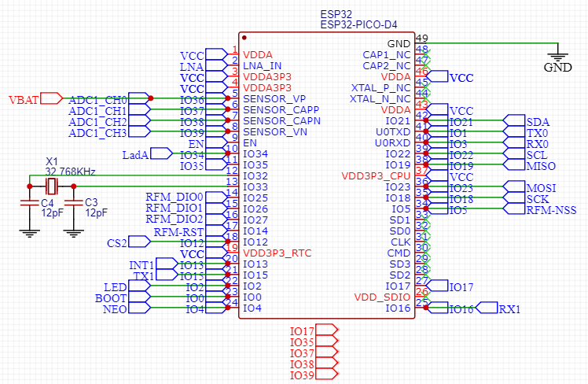Select the red IO38 port below the chip
The width and height of the screenshot is (588, 384).
click(327, 363)
